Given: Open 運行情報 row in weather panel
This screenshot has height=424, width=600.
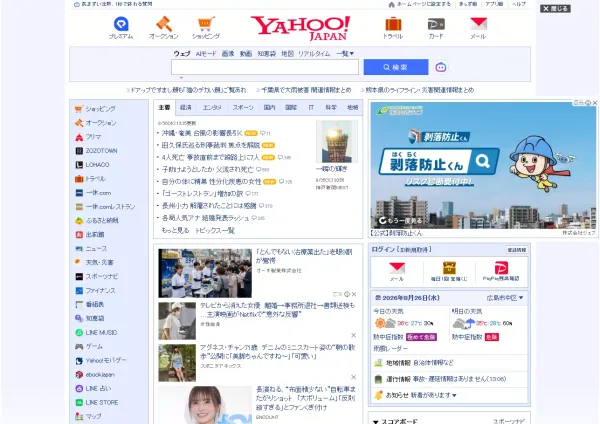Looking at the screenshot, I should click(449, 379).
